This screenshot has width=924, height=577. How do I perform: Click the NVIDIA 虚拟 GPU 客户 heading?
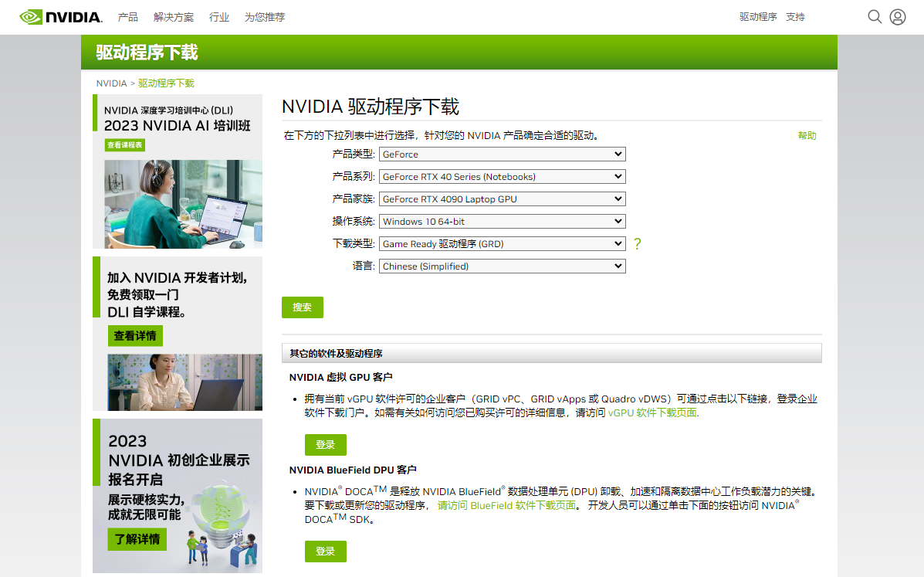click(340, 377)
